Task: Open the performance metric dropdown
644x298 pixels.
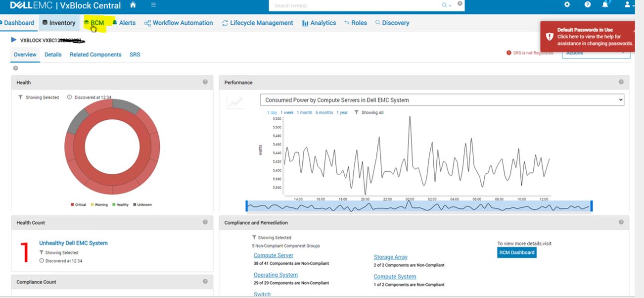Action: click(442, 100)
